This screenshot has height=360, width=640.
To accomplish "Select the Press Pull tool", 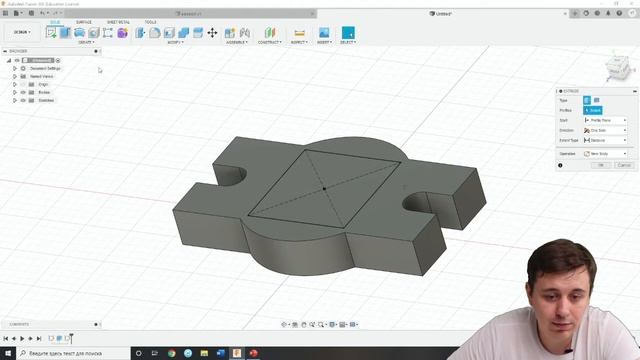I will click(x=140, y=33).
